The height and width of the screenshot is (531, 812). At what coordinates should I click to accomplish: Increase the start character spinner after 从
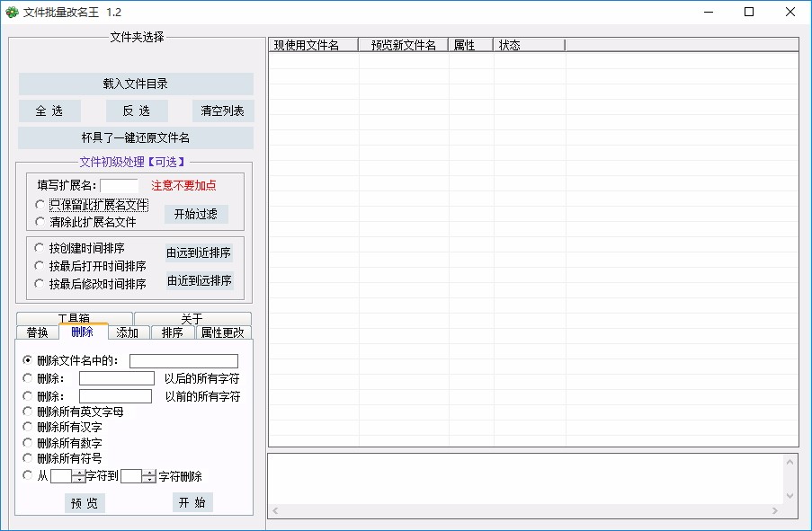(x=79, y=473)
